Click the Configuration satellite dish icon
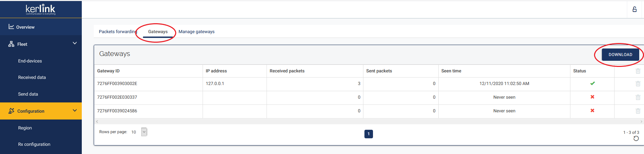The width and height of the screenshot is (644, 154). tap(11, 111)
